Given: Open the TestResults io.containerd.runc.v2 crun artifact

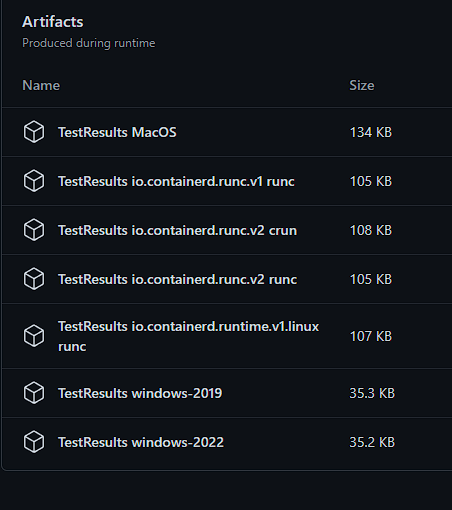Looking at the screenshot, I should pos(177,230).
